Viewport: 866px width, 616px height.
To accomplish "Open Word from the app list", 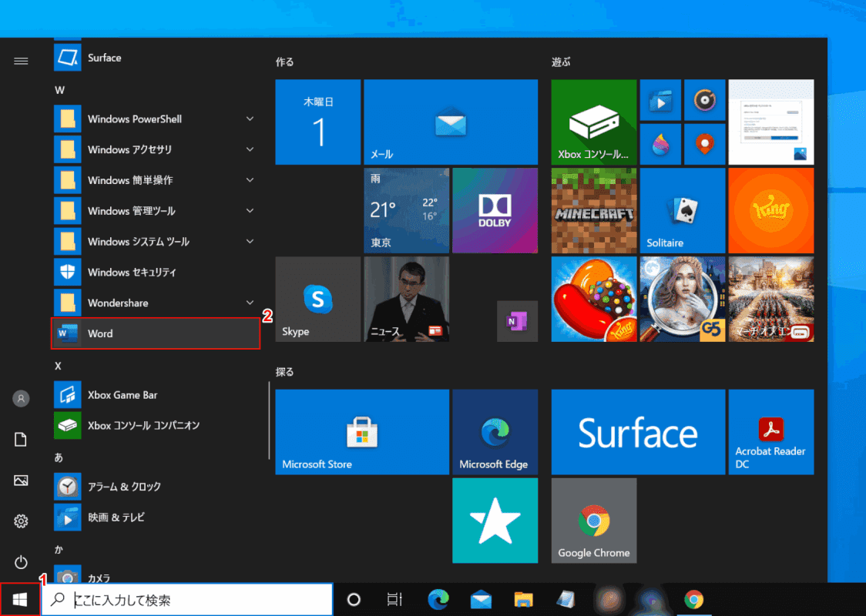I will point(154,333).
